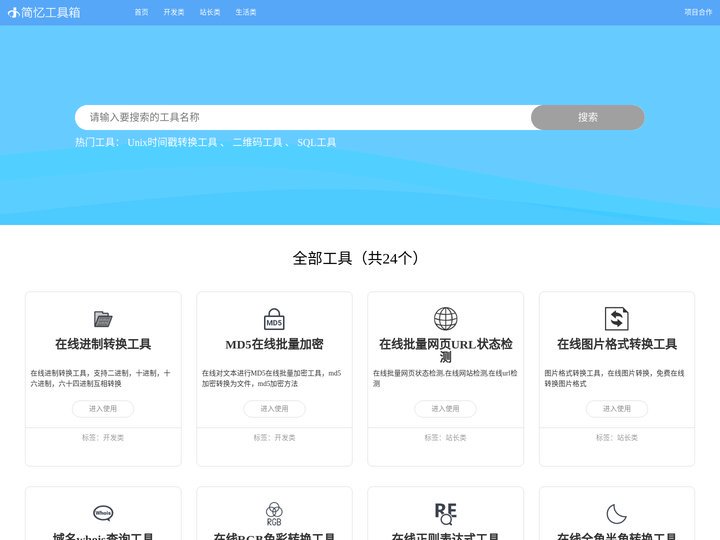The image size is (720, 540).
Task: Click description text of MD5在线批量加密
Action: tap(271, 378)
